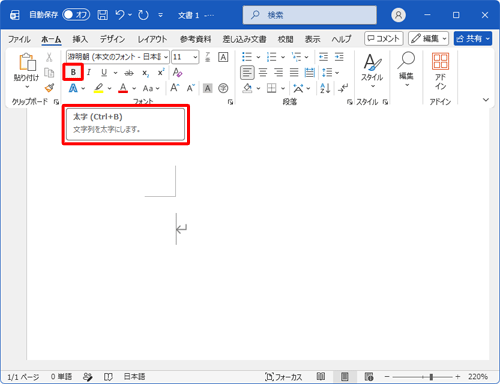This screenshot has width=500, height=384.
Task: Toggle Italic formatting button
Action: pos(89,72)
